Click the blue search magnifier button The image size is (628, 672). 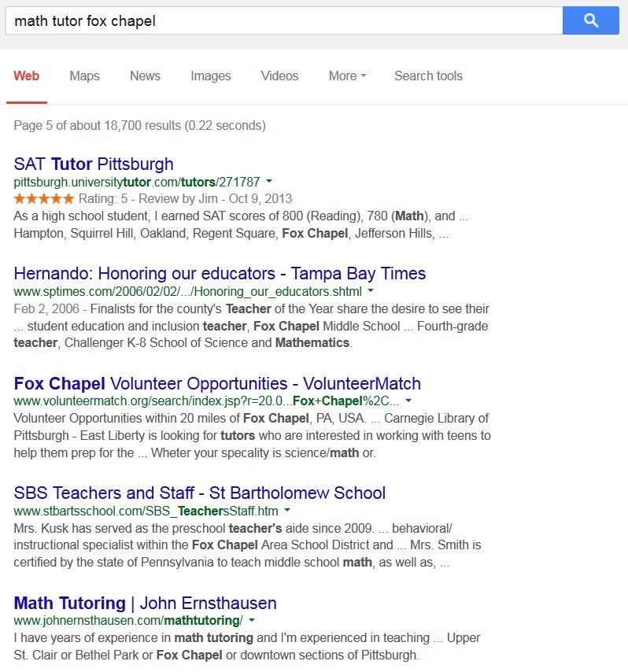point(591,20)
